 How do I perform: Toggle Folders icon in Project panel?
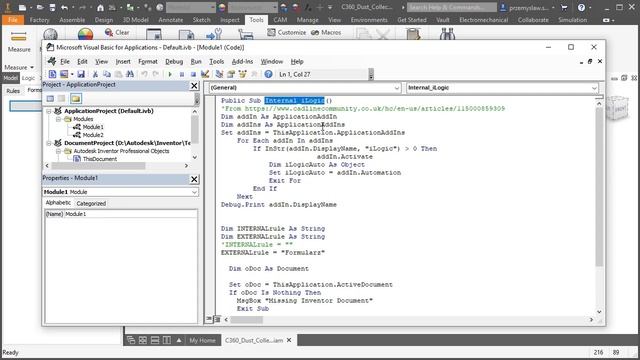pyautogui.click(x=76, y=98)
